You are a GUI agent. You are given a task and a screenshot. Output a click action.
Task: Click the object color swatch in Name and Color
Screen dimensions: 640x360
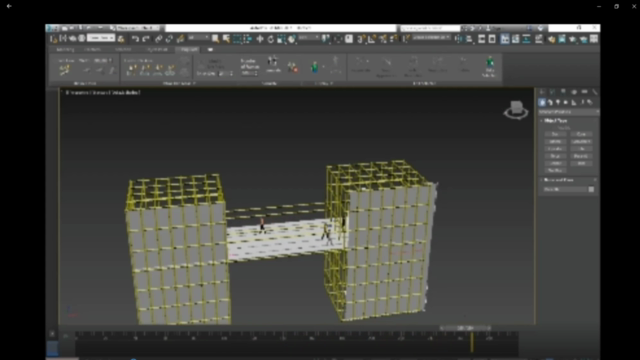click(x=591, y=189)
